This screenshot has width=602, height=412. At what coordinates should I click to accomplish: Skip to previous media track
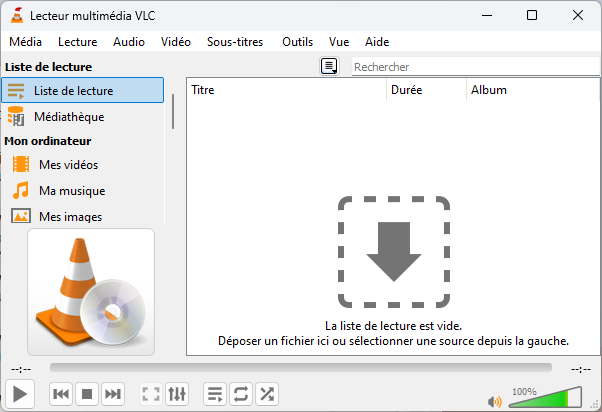[61, 394]
